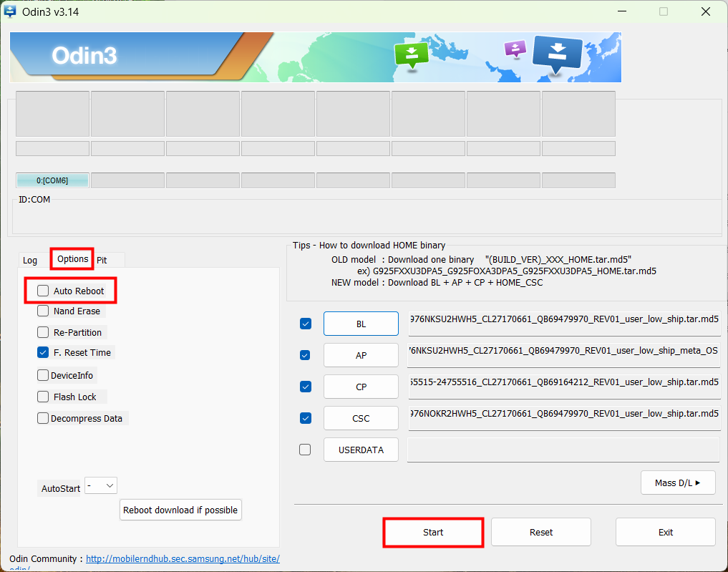
Task: Uncheck the CSC file checkbox
Action: coord(306,418)
